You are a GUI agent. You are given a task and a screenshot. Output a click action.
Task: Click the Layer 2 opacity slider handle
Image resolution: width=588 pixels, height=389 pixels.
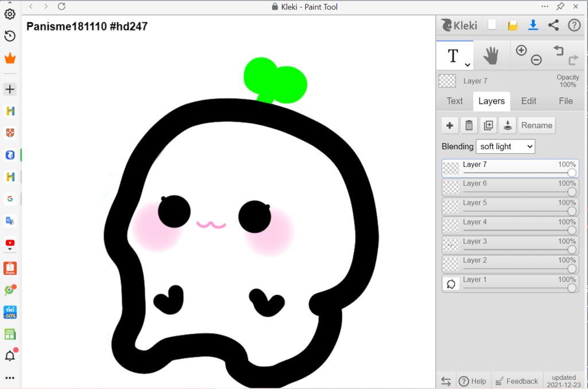pos(572,269)
